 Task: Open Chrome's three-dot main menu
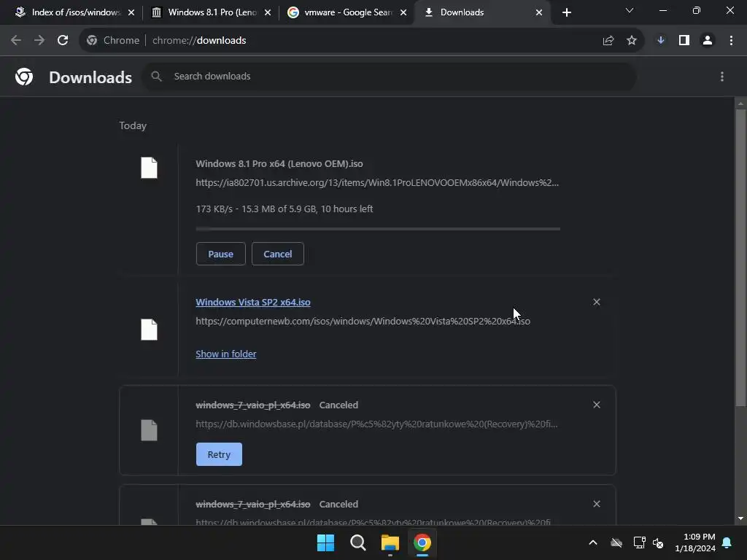coord(731,41)
